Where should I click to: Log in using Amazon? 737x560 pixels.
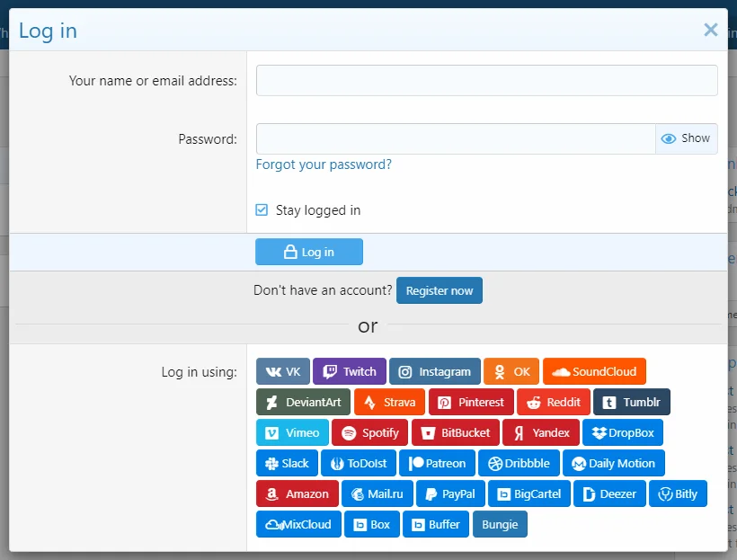click(297, 493)
